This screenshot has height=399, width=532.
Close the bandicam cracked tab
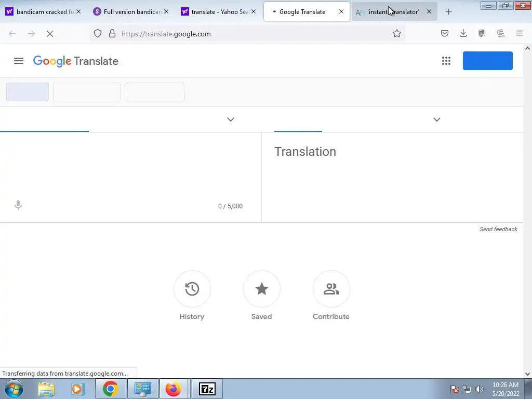(x=78, y=11)
